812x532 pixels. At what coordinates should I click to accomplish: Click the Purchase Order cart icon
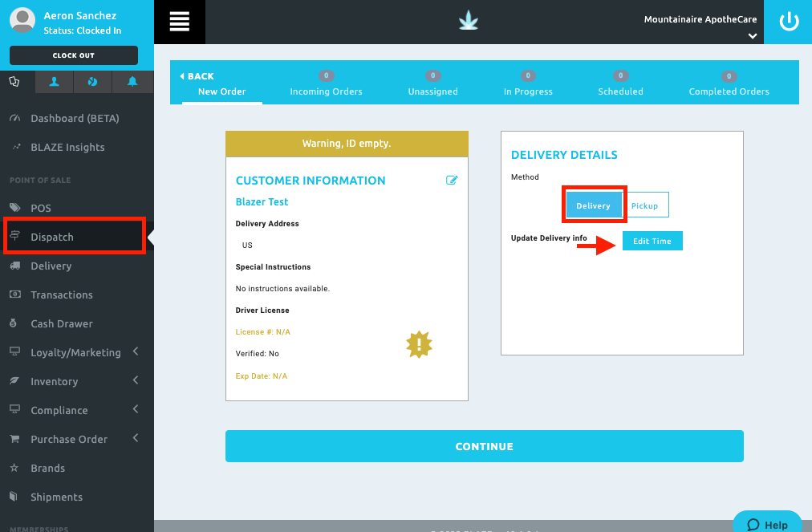tap(14, 439)
